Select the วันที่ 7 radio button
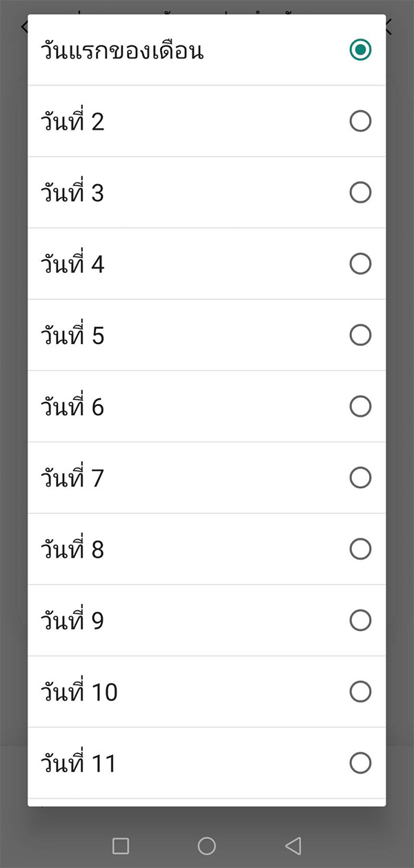 359,477
